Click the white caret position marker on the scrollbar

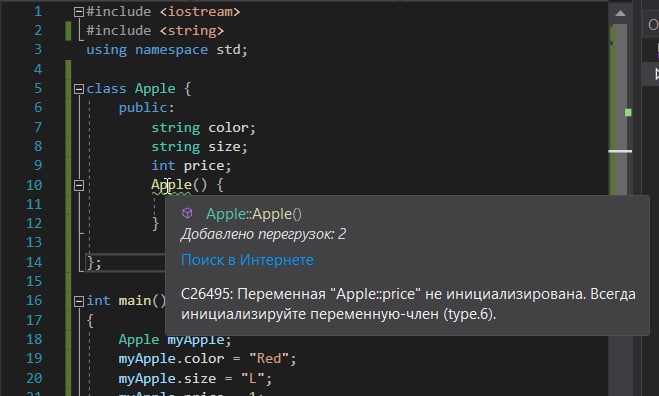coord(620,151)
